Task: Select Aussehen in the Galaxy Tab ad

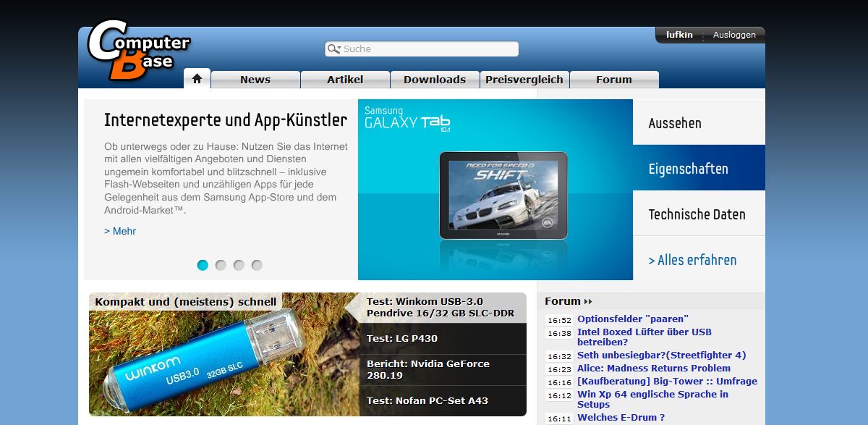Action: (x=699, y=122)
